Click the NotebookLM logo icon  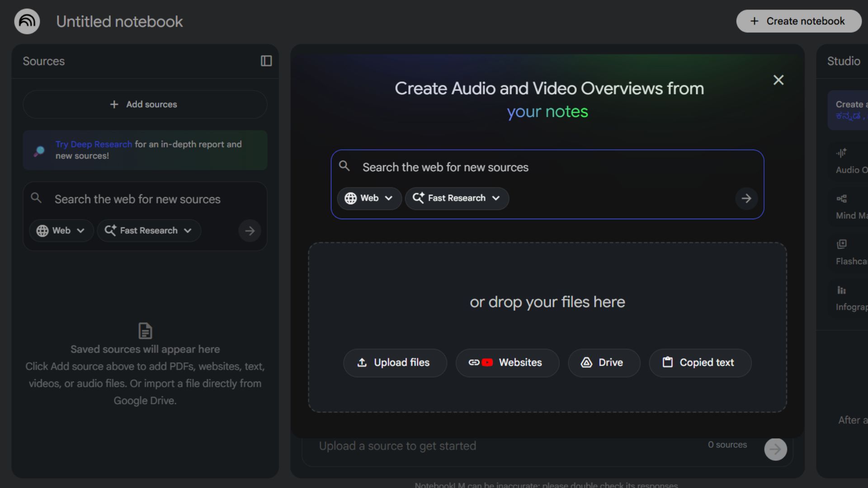click(x=27, y=21)
